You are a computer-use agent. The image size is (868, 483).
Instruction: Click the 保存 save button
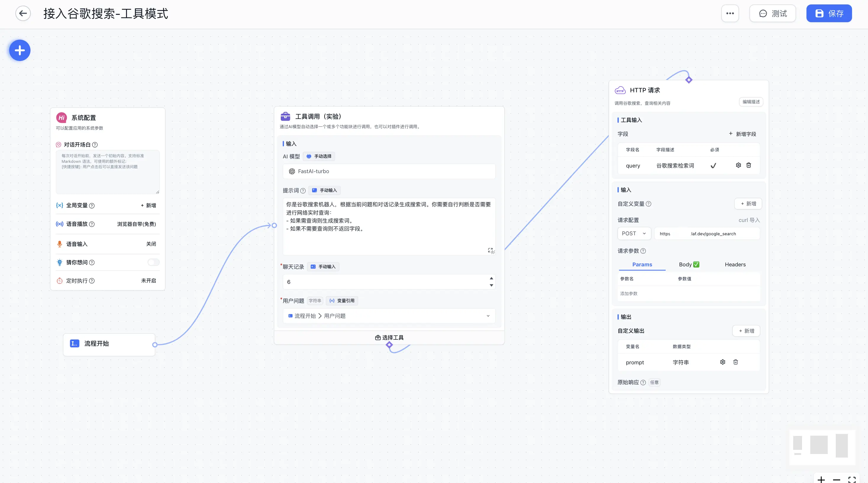(829, 14)
